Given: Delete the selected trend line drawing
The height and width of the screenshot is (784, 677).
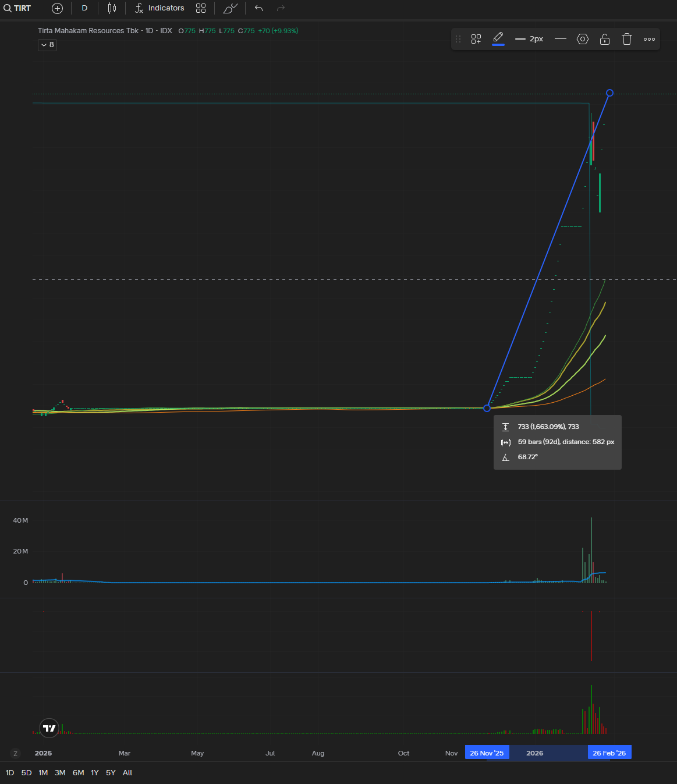Looking at the screenshot, I should click(627, 39).
